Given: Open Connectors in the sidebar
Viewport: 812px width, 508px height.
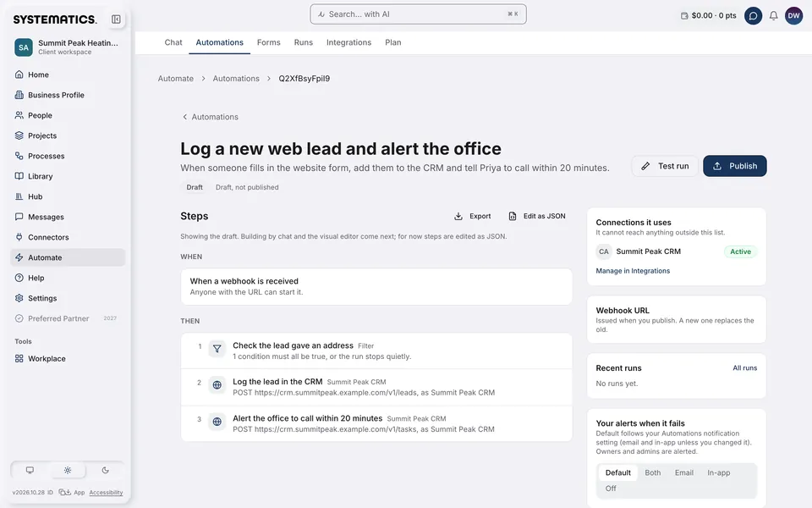Looking at the screenshot, I should (68, 237).
